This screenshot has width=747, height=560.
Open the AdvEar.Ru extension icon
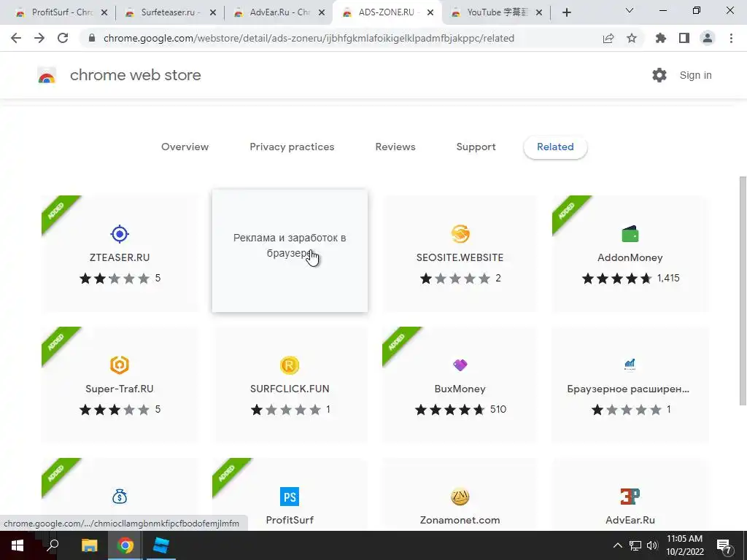click(630, 497)
